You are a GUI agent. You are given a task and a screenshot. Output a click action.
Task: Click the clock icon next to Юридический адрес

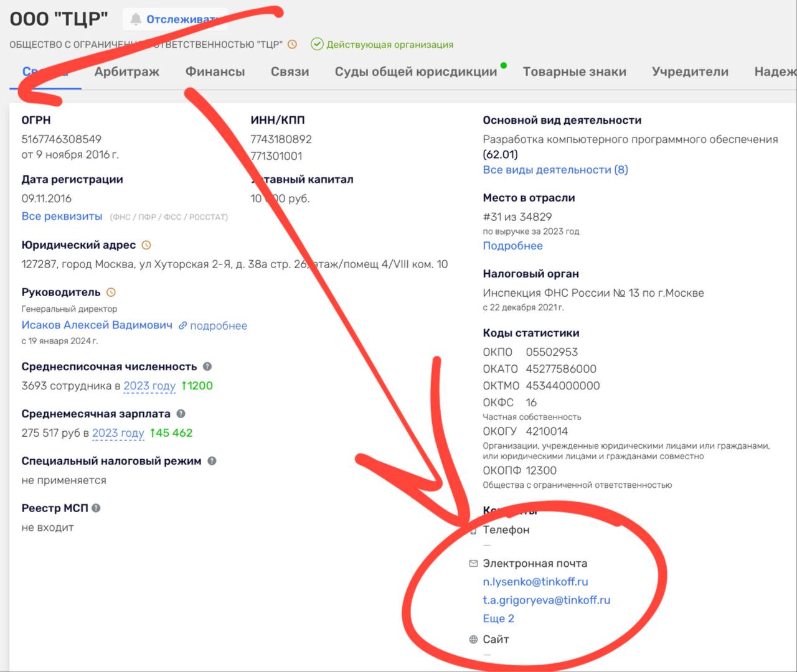(146, 245)
